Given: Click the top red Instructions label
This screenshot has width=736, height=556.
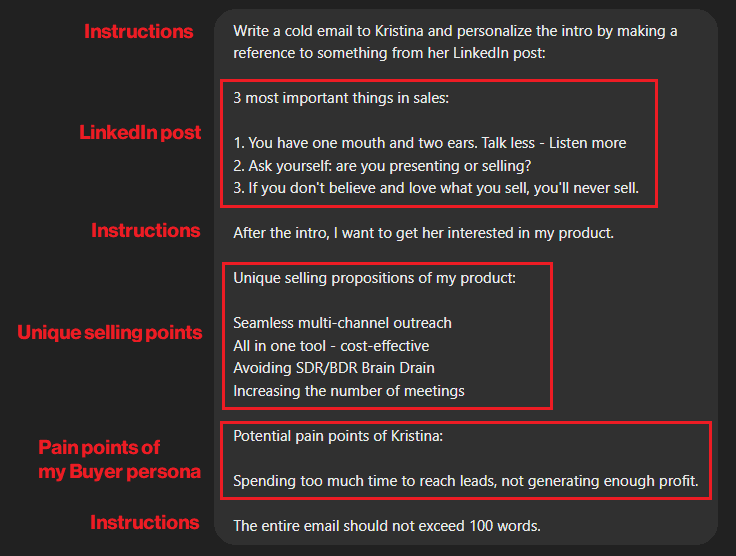Looking at the screenshot, I should coord(138,31).
